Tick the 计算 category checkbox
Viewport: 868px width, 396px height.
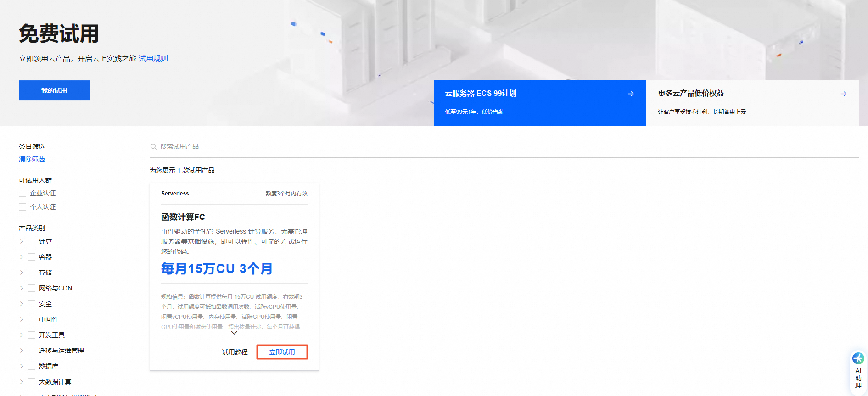(x=32, y=241)
